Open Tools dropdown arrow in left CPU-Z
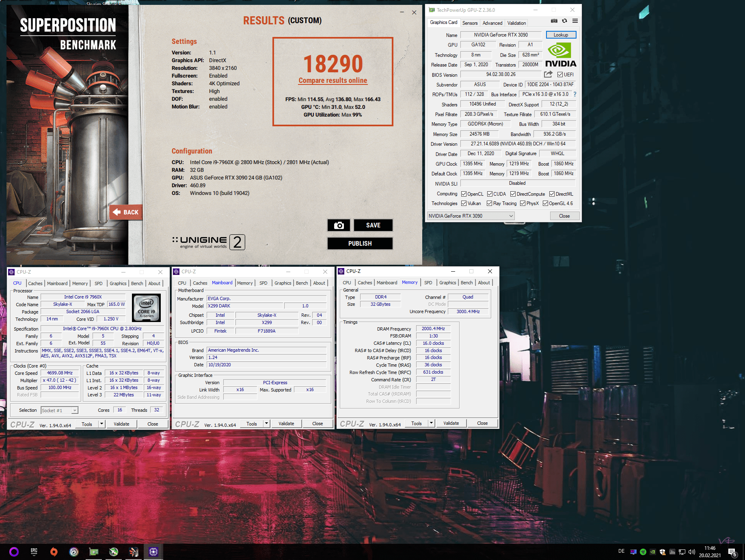Viewport: 745px width, 560px height. [x=101, y=424]
